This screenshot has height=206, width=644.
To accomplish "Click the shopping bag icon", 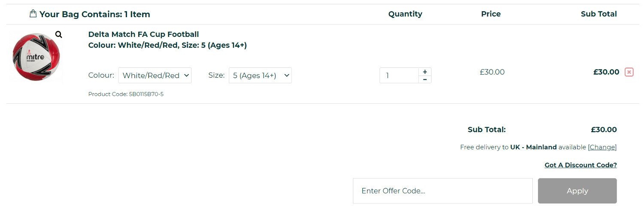I will (33, 14).
